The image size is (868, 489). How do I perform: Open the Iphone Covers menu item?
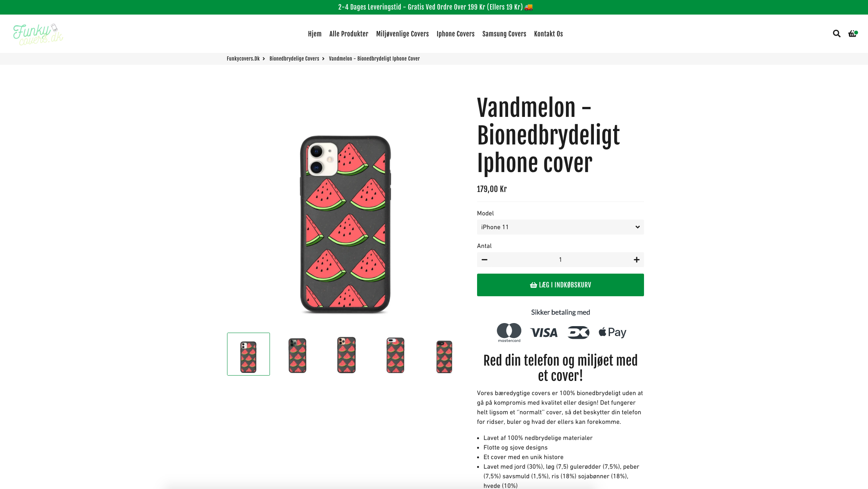pyautogui.click(x=455, y=34)
